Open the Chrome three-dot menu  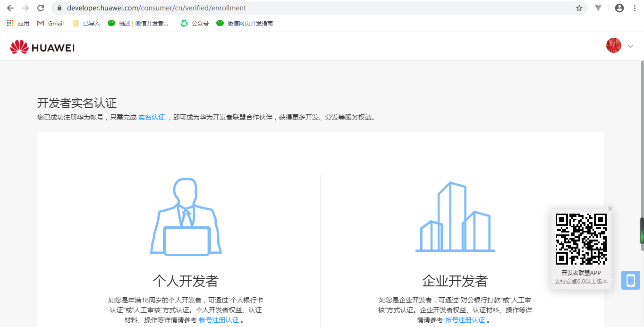point(635,8)
